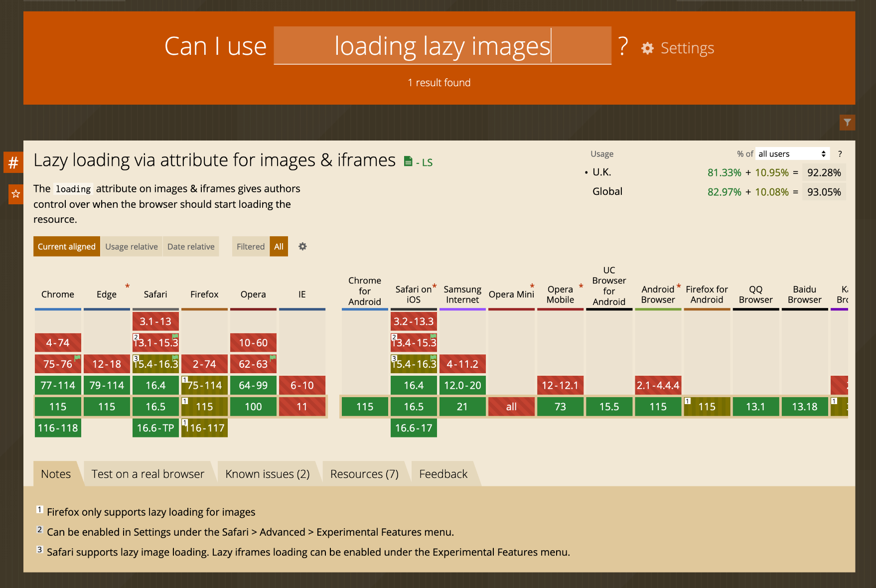Open the 'all users' usage dropdown
The image size is (876, 588).
[x=792, y=154]
